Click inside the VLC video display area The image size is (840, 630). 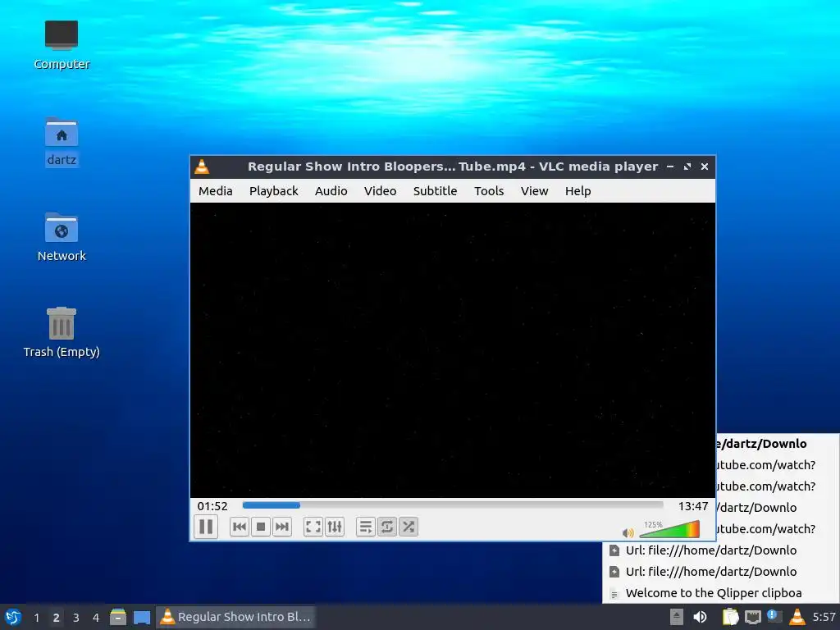click(x=453, y=349)
